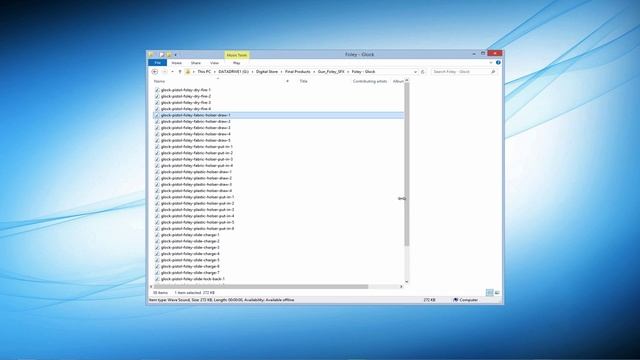
Task: Switch to Details view icon
Action: pyautogui.click(x=489, y=293)
